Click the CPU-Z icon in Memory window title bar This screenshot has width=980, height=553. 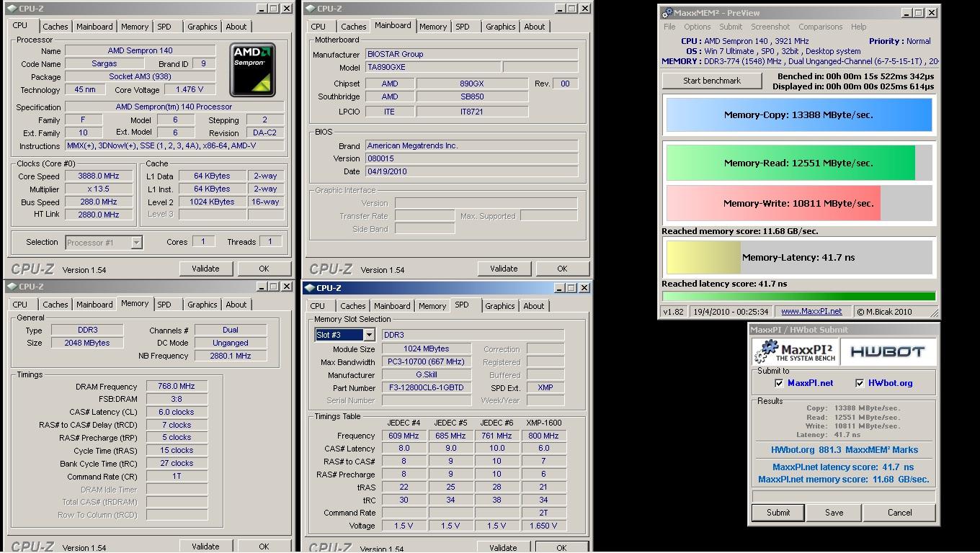(12, 287)
